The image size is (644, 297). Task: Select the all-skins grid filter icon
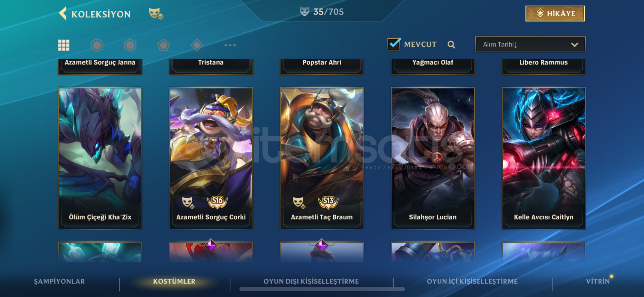point(64,45)
